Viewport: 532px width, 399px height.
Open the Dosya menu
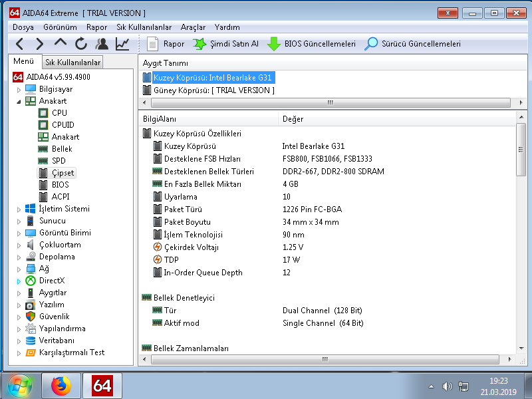tap(23, 27)
